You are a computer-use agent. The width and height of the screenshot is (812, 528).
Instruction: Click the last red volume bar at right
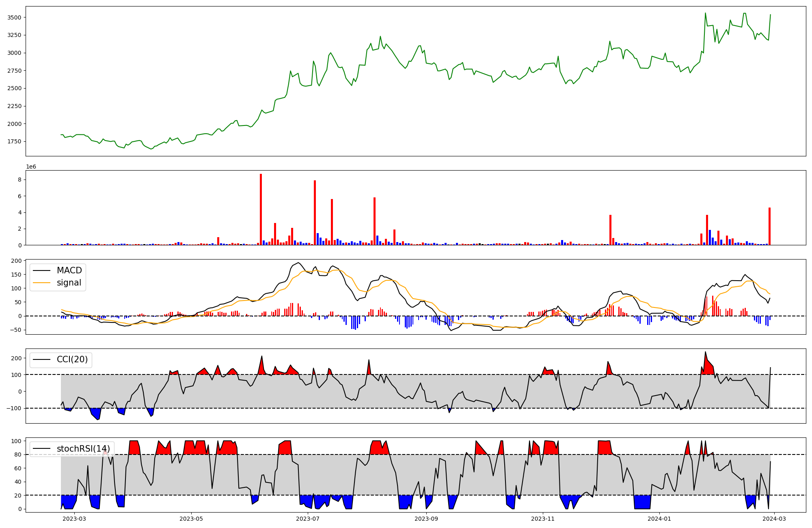[x=769, y=226]
